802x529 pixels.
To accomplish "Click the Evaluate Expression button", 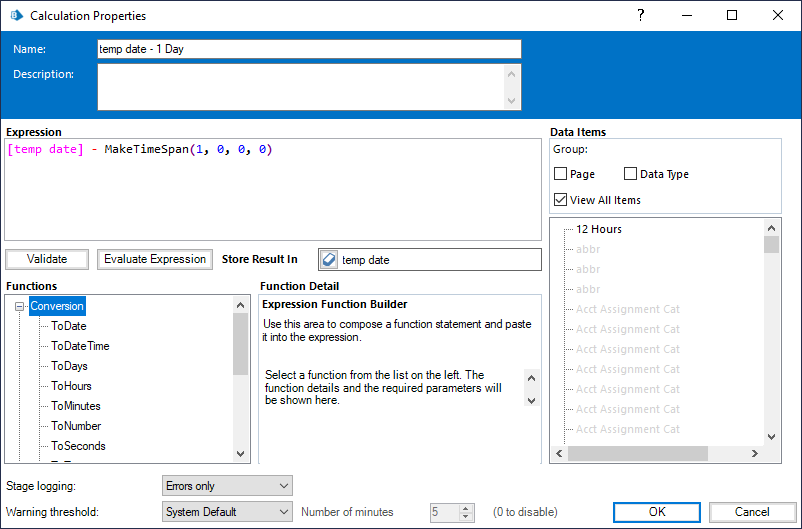I will [155, 259].
